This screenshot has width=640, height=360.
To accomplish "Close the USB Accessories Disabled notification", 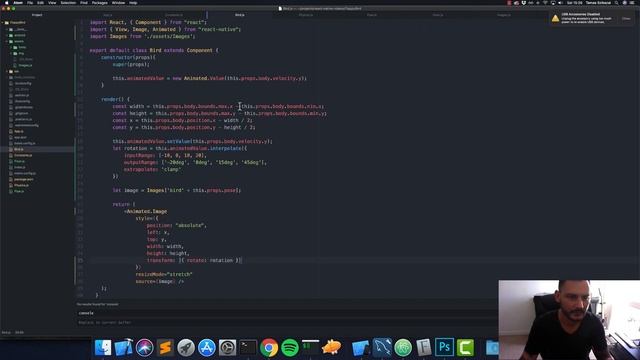I will 626,18.
